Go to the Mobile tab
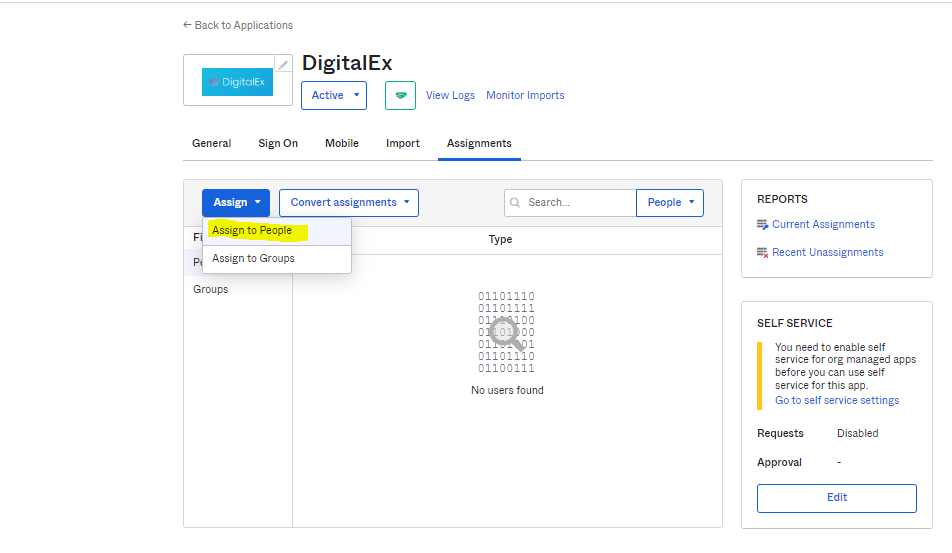The image size is (952, 553). pyautogui.click(x=342, y=144)
